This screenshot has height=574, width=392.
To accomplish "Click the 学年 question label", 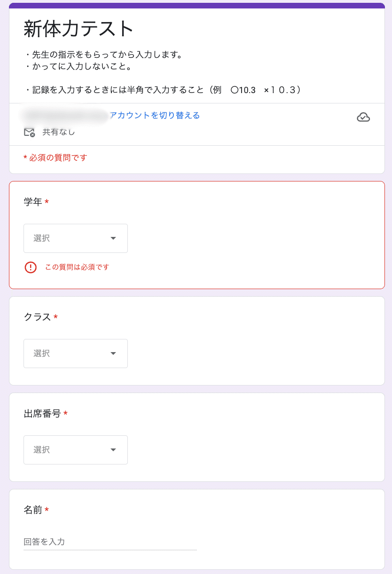I will click(33, 202).
